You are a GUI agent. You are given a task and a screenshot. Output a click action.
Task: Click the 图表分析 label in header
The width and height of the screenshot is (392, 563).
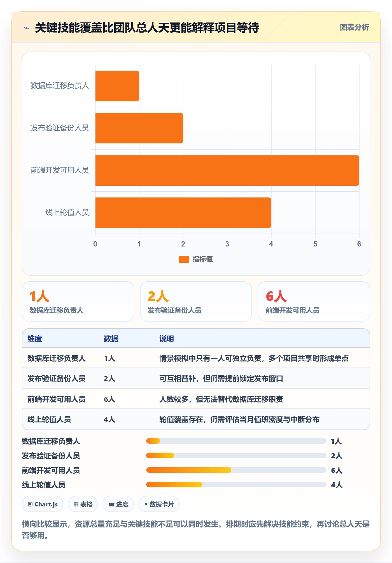354,27
